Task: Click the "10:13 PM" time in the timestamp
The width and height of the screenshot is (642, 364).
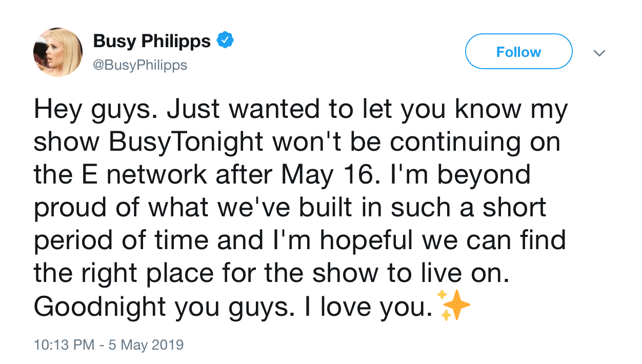Action: click(x=64, y=345)
